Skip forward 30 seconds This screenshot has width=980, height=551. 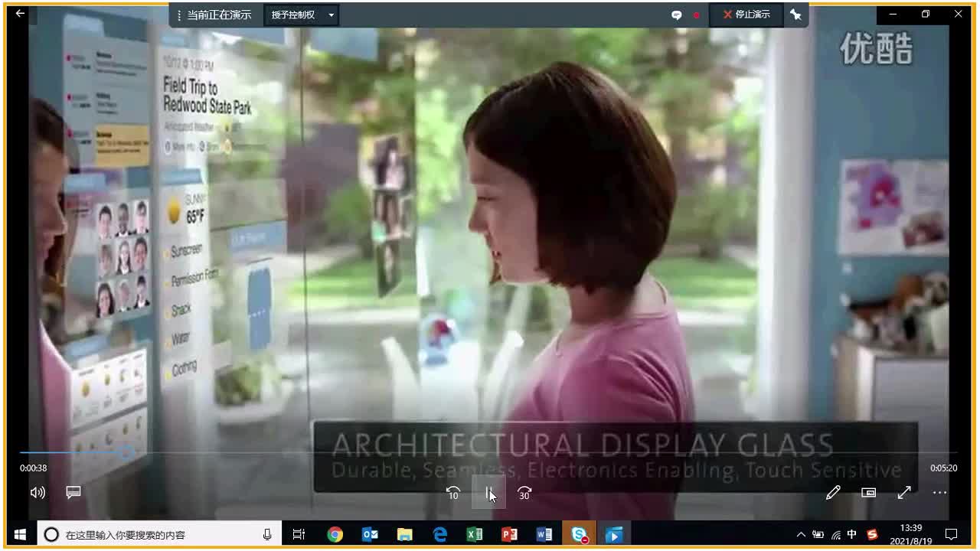pyautogui.click(x=524, y=494)
